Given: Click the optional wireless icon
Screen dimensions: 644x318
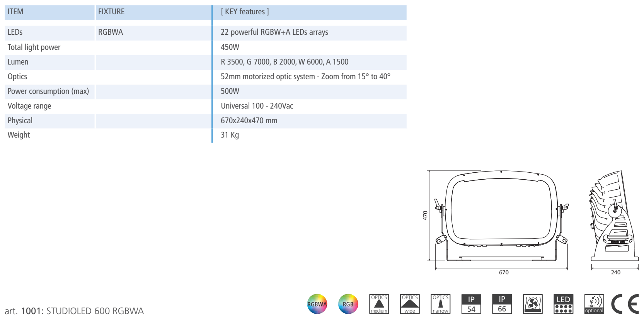Looking at the screenshot, I should [594, 304].
